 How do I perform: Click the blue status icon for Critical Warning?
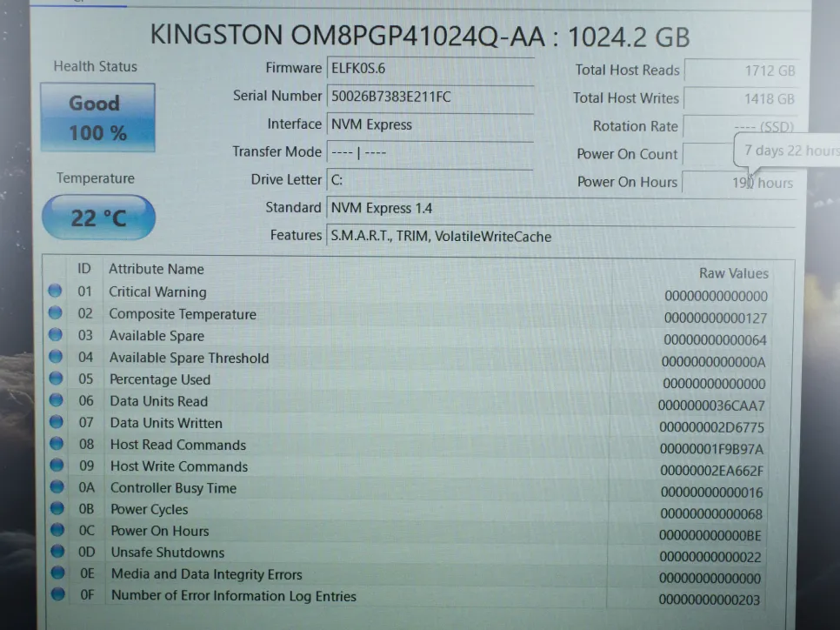tap(56, 292)
